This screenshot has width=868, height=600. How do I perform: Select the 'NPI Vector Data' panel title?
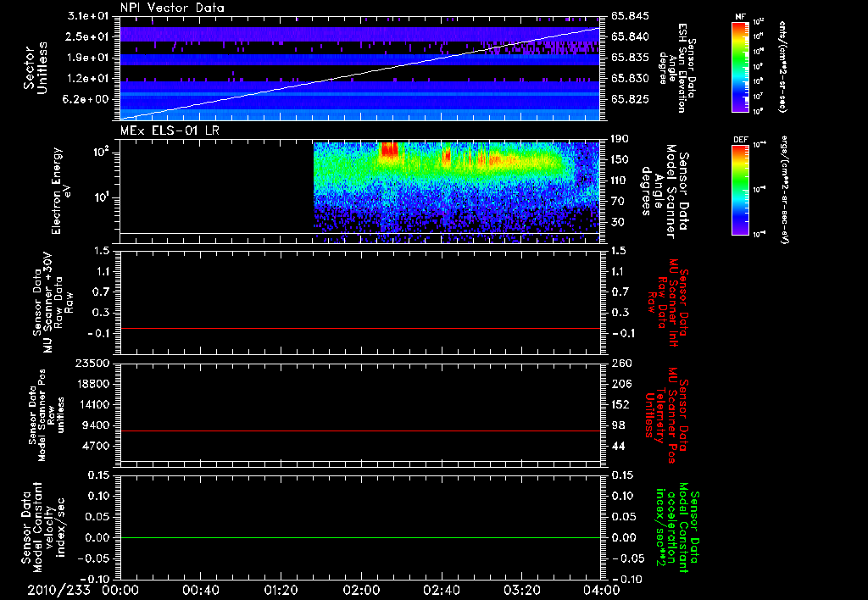[x=172, y=8]
